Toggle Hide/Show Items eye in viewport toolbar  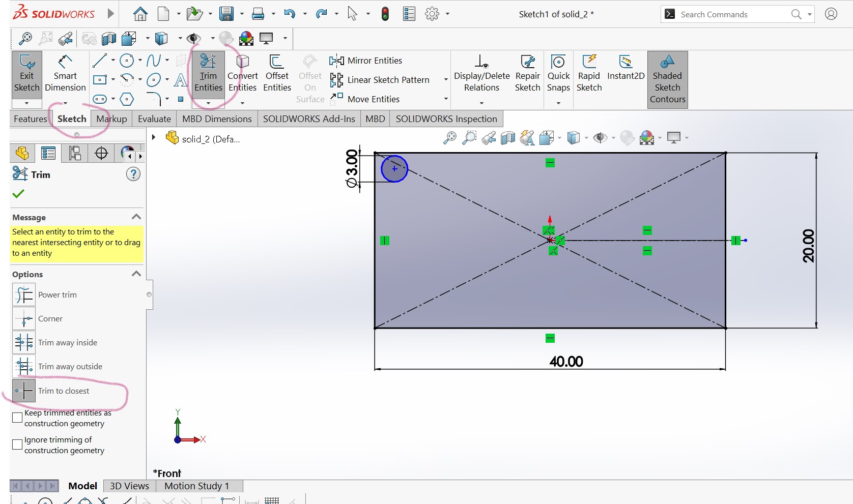[600, 138]
